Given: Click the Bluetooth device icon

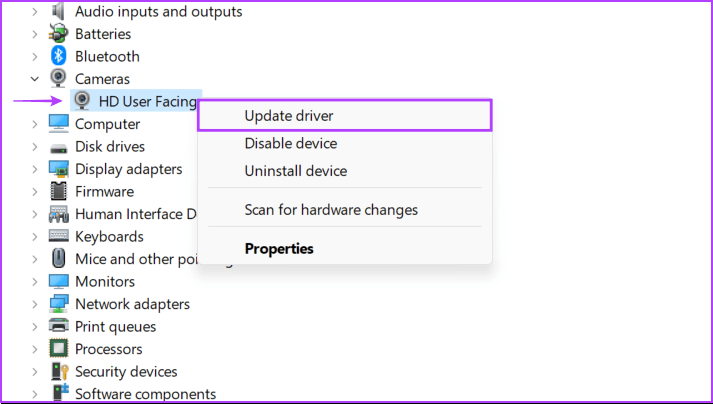Looking at the screenshot, I should [59, 56].
